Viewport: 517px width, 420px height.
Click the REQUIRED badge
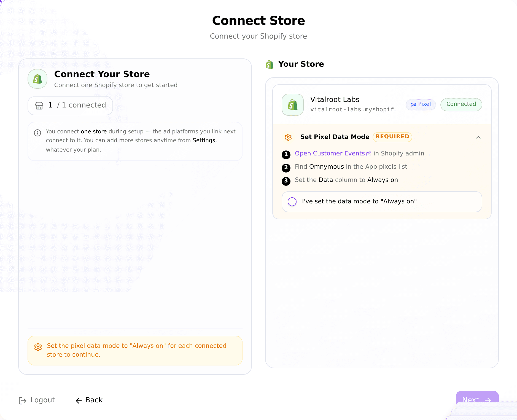click(392, 137)
